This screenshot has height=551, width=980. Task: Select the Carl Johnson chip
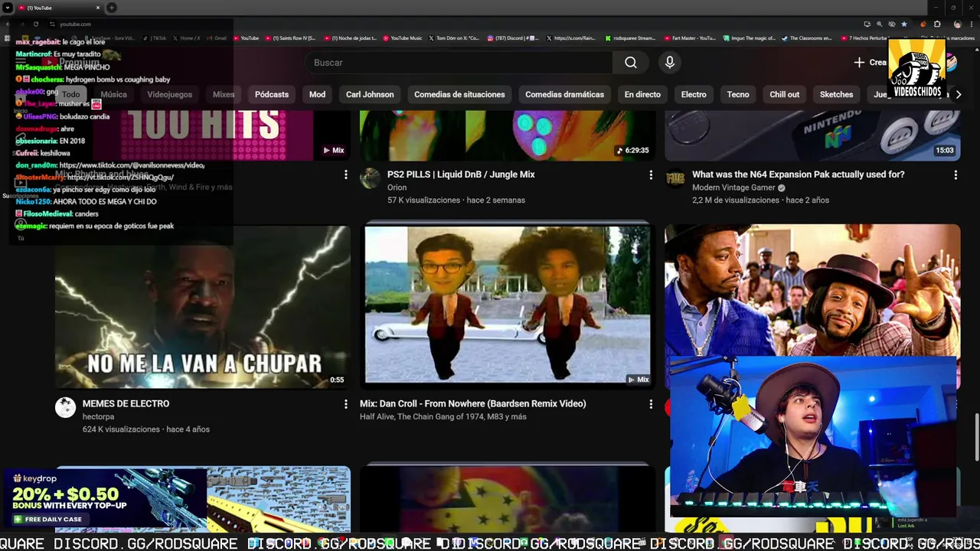coord(370,95)
